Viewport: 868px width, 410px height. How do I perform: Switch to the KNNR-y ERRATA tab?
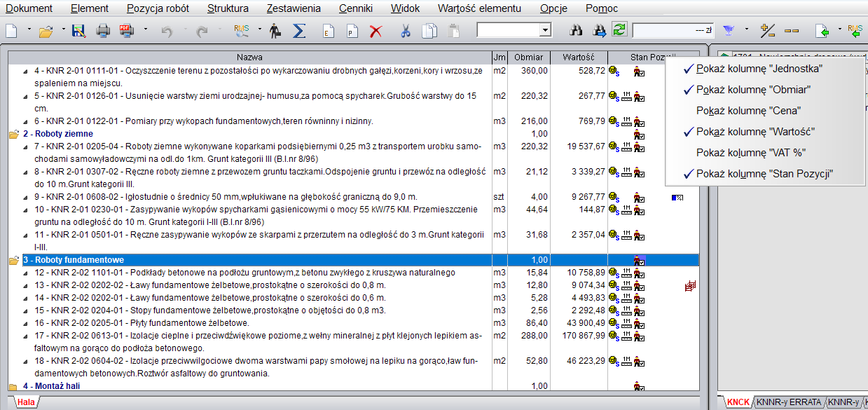click(x=789, y=402)
